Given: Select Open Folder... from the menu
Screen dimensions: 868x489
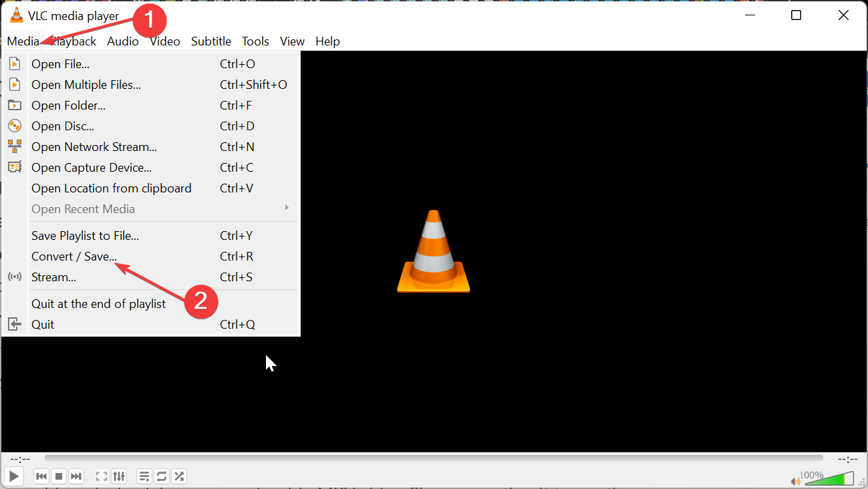Looking at the screenshot, I should coord(151,106).
